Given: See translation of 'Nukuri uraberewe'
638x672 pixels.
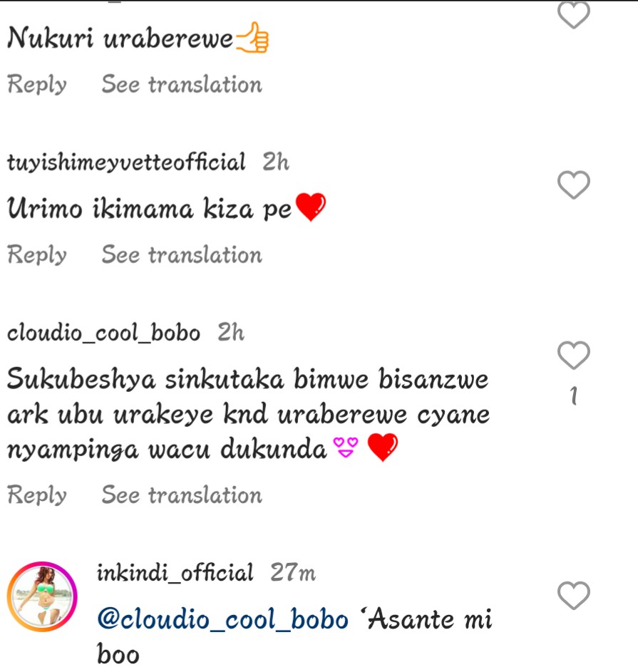Looking at the screenshot, I should pos(182,84).
